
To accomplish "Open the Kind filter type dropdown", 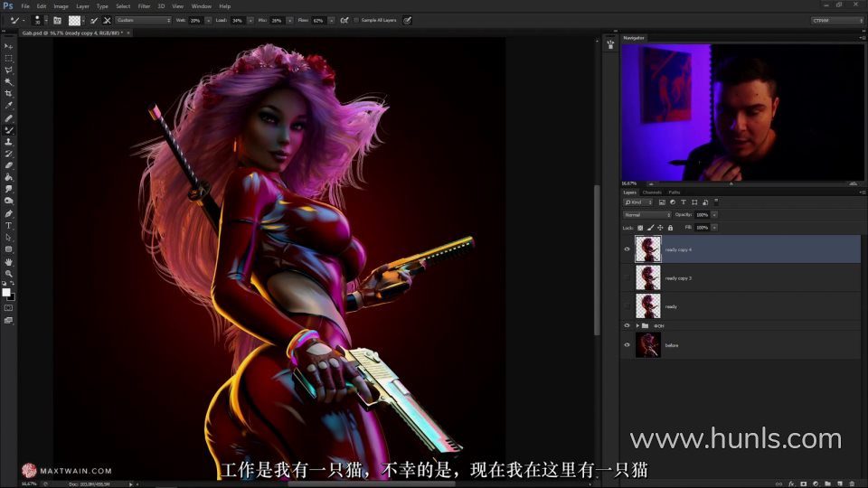I will coord(639,202).
